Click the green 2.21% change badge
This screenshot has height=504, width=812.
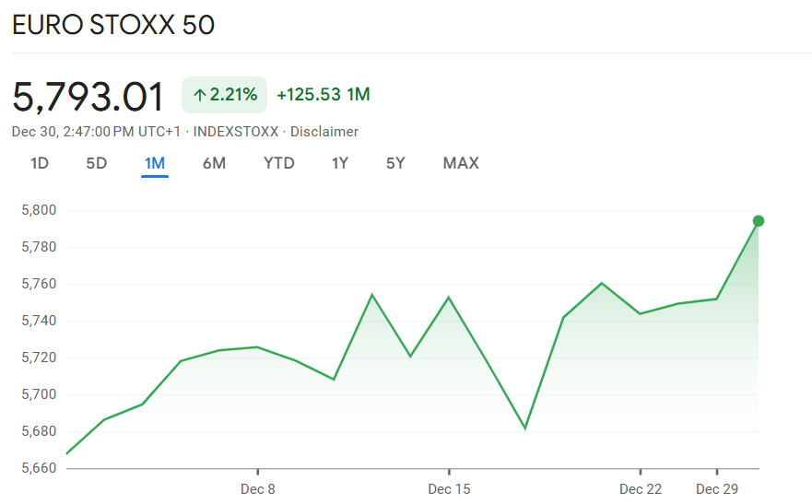tap(225, 94)
